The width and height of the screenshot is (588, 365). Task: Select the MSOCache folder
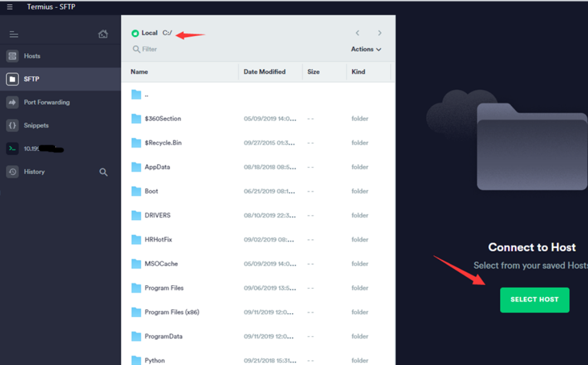click(258, 263)
